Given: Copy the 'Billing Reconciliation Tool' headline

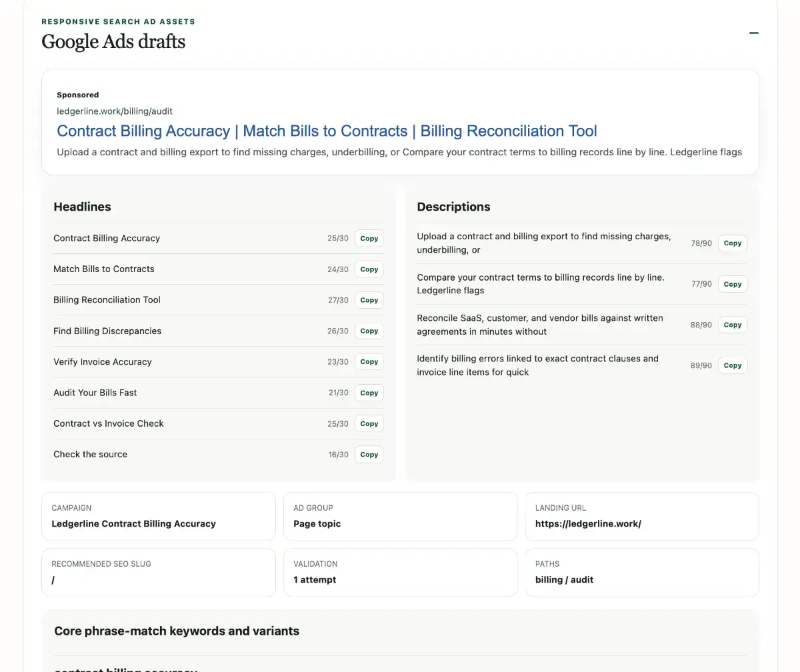Looking at the screenshot, I should (x=369, y=300).
